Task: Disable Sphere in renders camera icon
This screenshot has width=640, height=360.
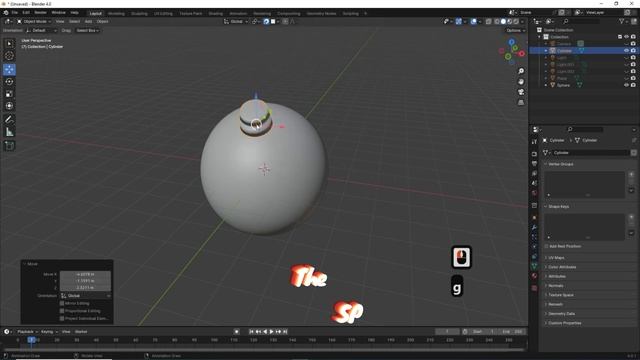Action: [x=633, y=85]
